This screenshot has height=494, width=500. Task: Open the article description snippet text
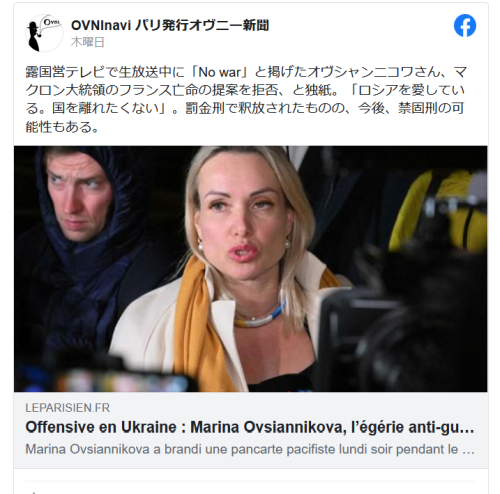pyautogui.click(x=250, y=449)
